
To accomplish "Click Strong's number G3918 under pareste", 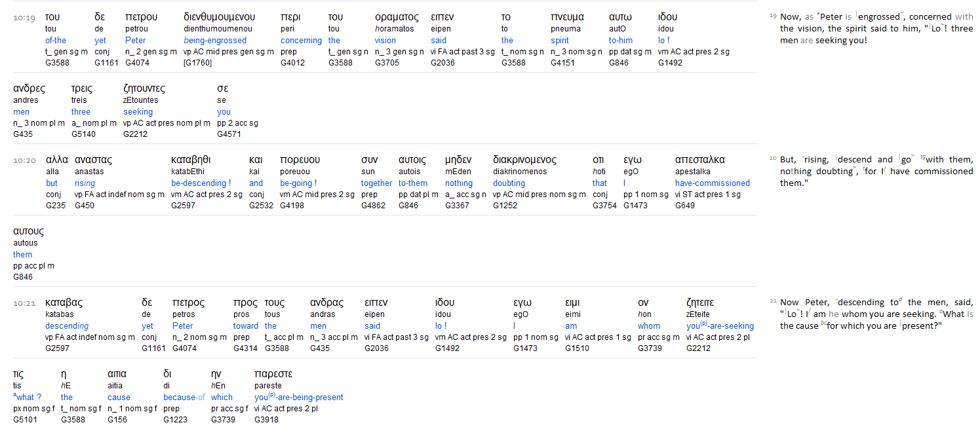I will coord(265,420).
